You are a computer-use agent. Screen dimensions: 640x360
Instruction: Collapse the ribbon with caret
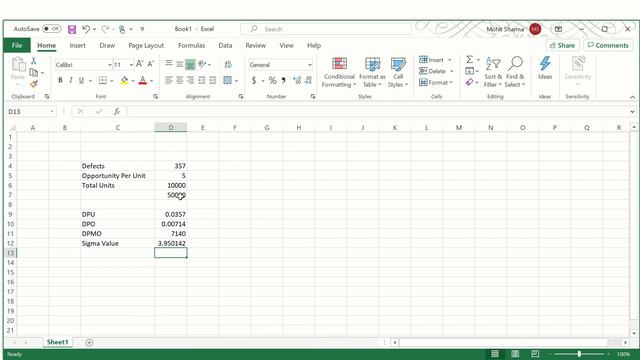pyautogui.click(x=632, y=97)
